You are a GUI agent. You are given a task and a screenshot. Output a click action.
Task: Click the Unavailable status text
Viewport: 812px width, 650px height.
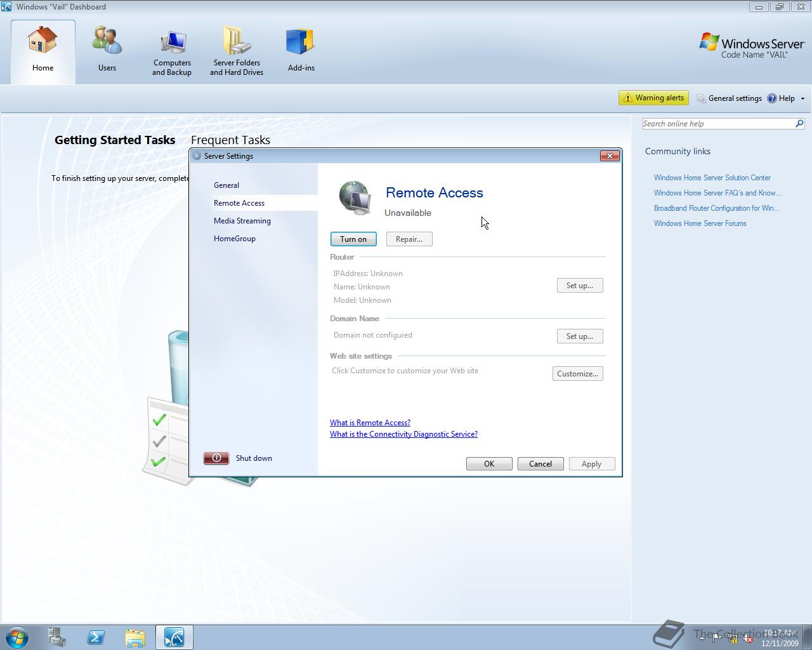408,213
